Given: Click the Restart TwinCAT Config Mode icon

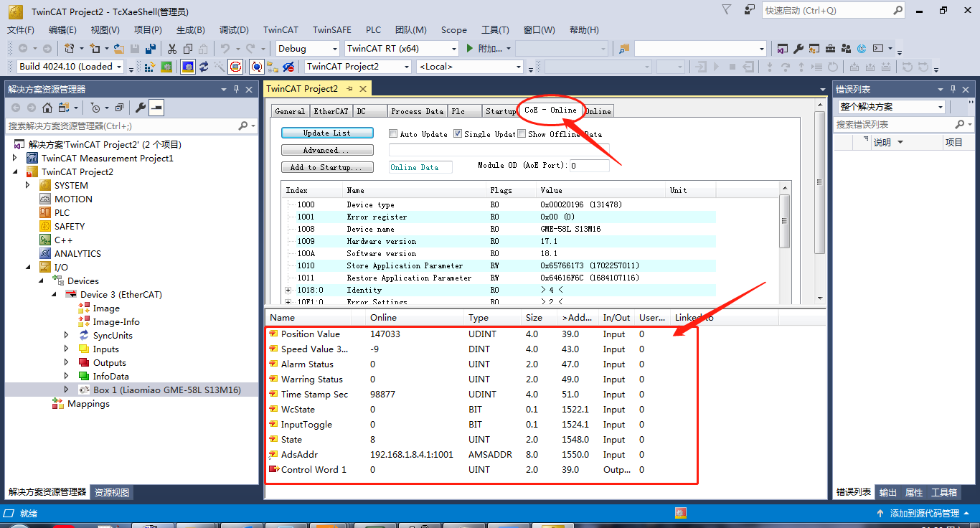Looking at the screenshot, I should (x=188, y=67).
